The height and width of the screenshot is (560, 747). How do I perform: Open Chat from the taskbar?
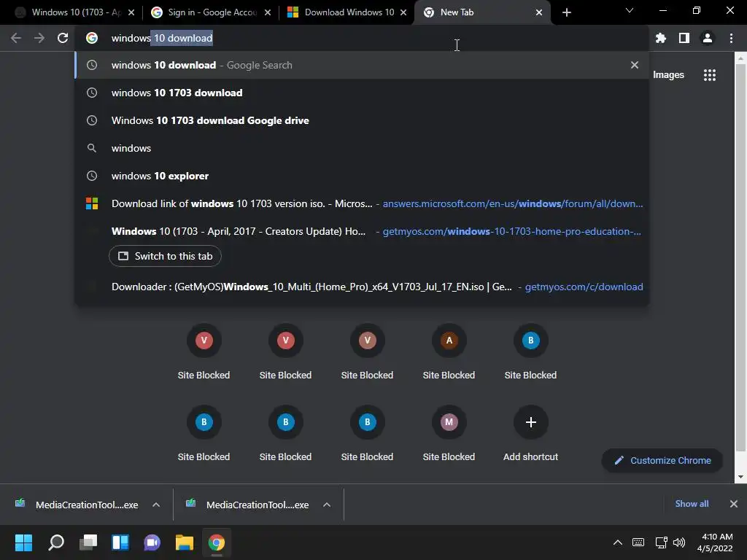[152, 542]
